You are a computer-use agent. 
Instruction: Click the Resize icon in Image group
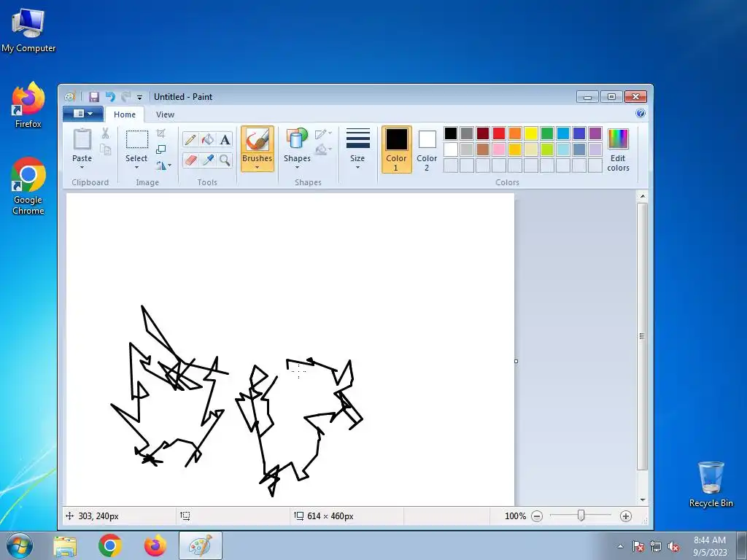(161, 149)
